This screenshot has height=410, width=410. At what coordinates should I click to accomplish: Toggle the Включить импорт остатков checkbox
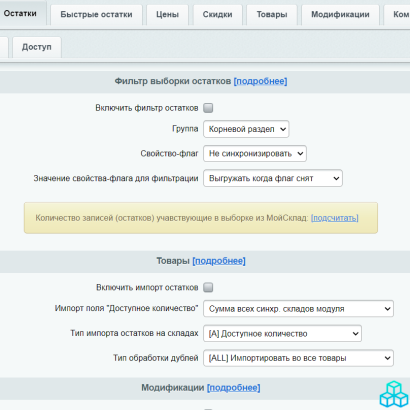[x=208, y=287]
